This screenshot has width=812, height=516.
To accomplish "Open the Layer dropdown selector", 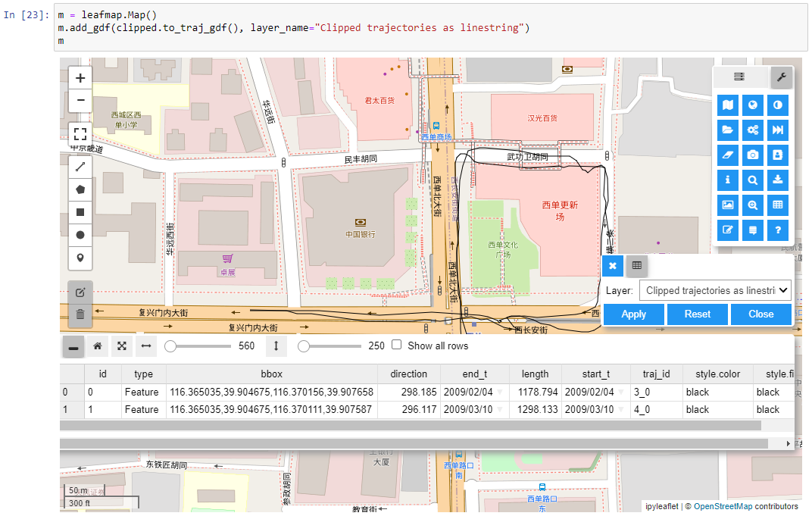I will coord(714,290).
